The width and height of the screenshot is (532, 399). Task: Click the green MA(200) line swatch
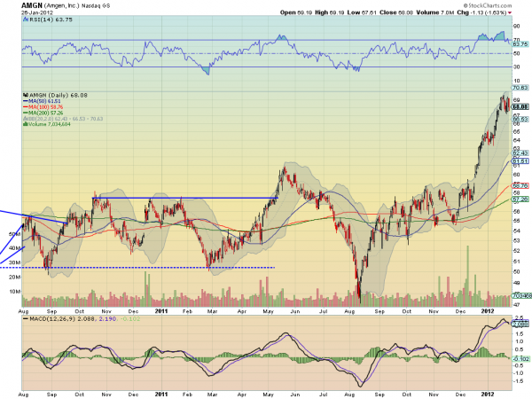tap(26, 113)
